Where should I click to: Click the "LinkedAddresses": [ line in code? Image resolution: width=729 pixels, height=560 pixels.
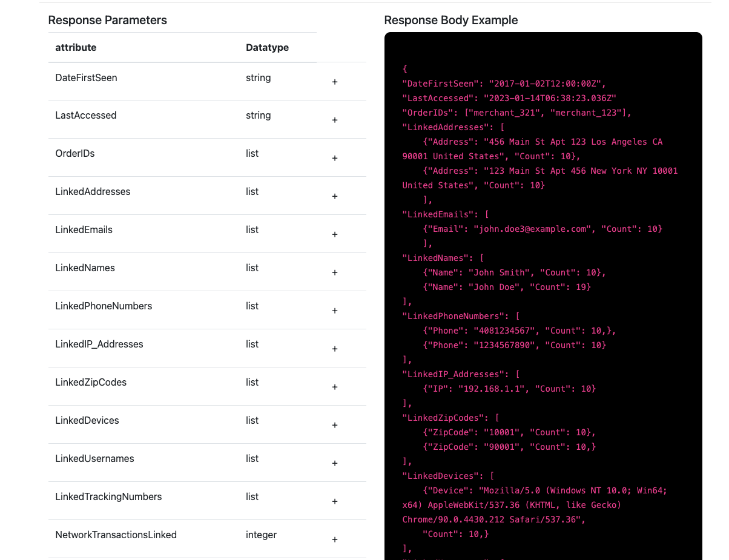[x=454, y=127]
